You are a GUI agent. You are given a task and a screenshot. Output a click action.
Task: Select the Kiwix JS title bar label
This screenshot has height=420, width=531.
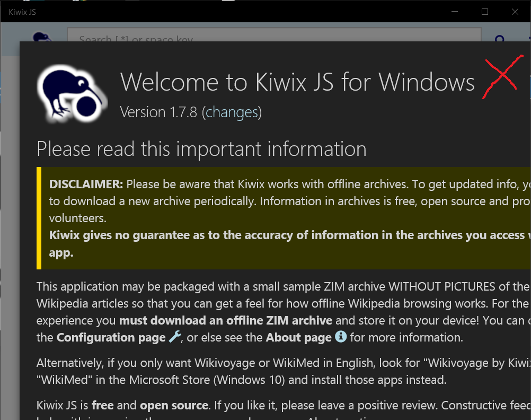(x=22, y=12)
